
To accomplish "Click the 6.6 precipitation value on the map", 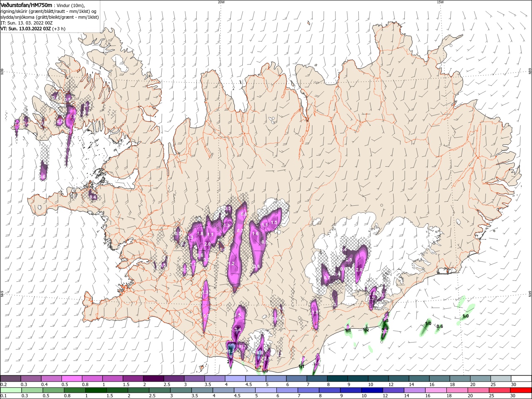I will coord(260,352).
